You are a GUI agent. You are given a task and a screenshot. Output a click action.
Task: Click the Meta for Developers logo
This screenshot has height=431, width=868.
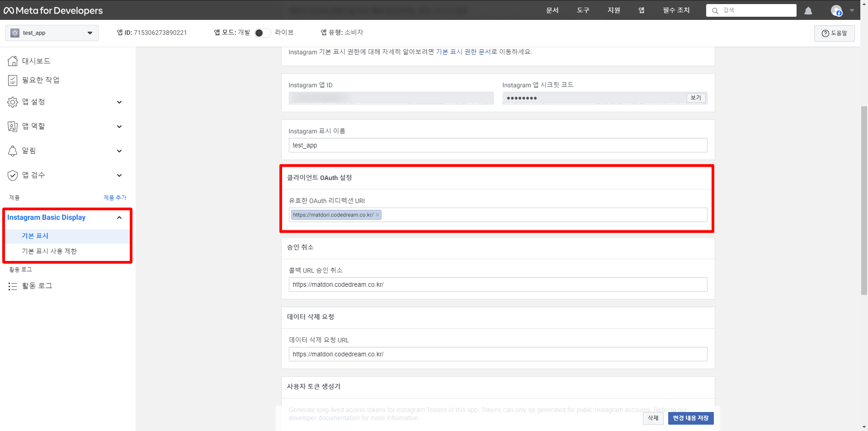point(53,10)
